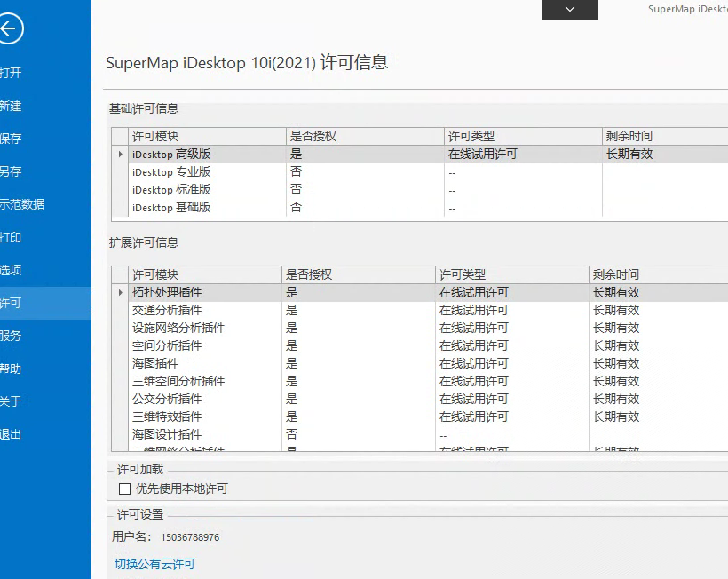
Task: Select 新建 in the sidebar
Action: (45, 106)
